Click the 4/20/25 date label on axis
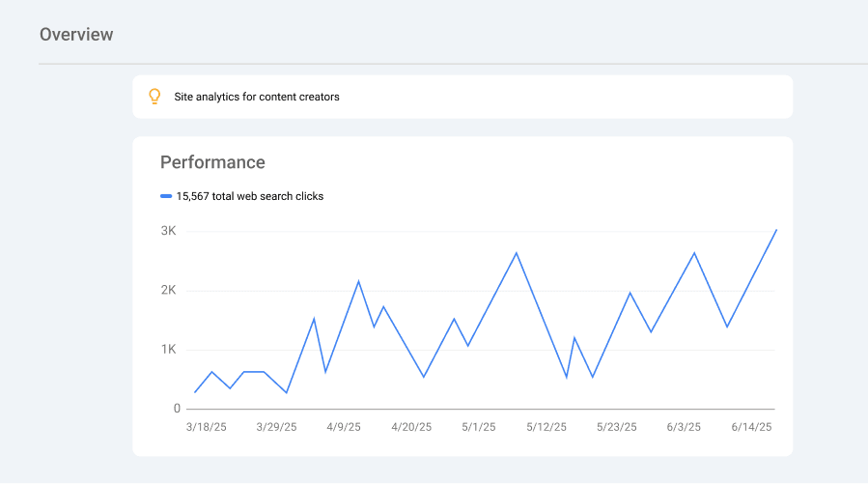 (411, 427)
